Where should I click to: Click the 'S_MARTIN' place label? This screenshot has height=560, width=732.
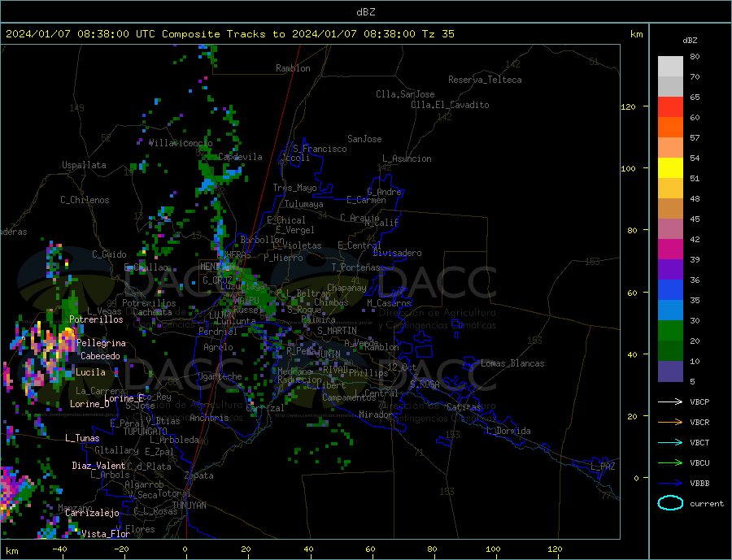pyautogui.click(x=337, y=331)
